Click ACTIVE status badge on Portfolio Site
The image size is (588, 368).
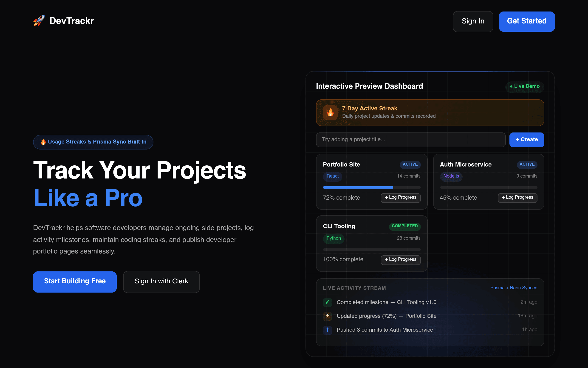(410, 164)
